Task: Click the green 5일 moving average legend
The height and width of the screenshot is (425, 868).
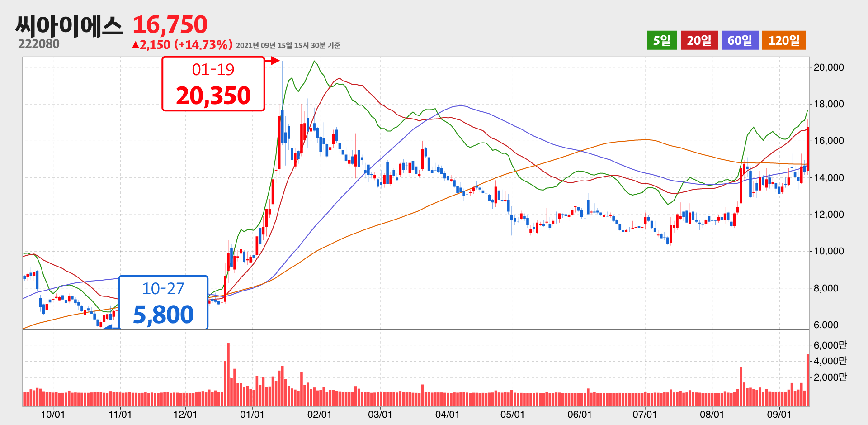Action: (661, 40)
